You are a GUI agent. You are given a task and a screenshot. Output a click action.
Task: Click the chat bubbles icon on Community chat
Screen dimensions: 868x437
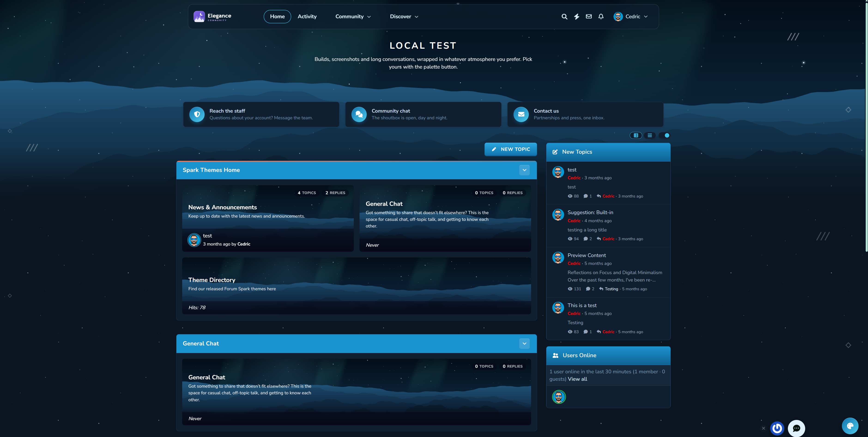coord(359,114)
